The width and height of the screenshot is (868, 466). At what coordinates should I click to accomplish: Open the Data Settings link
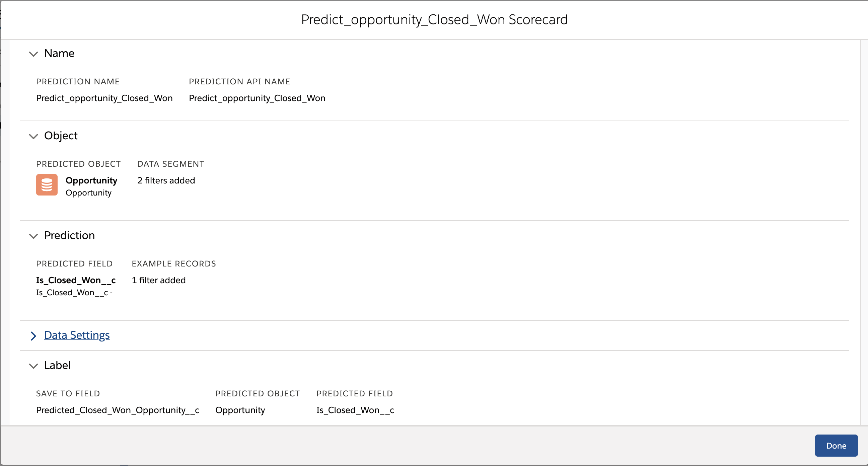coord(77,335)
